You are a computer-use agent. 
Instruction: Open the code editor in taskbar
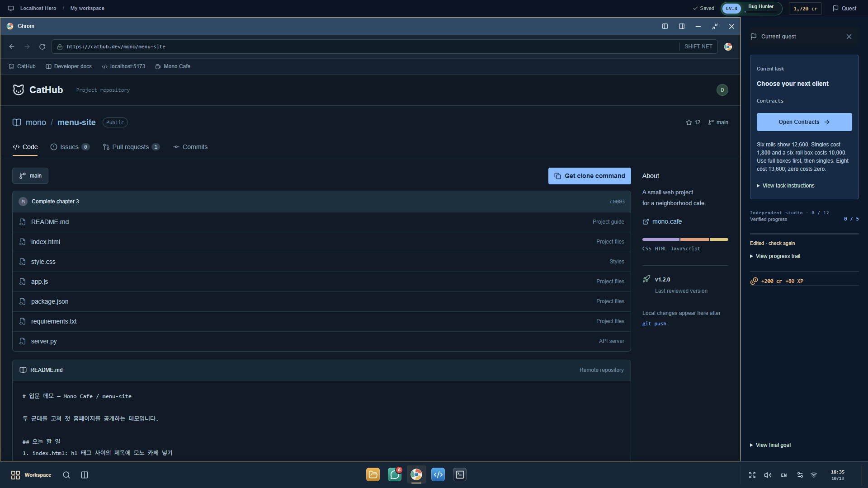[438, 474]
